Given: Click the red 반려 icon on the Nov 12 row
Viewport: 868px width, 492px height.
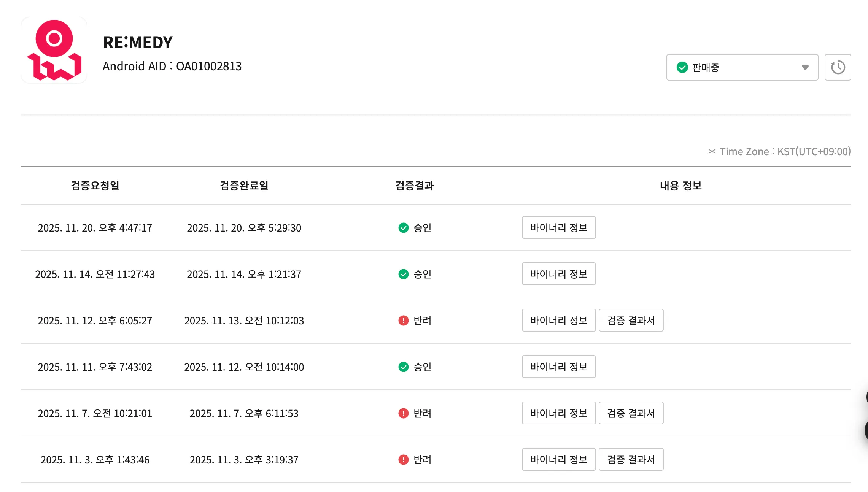Looking at the screenshot, I should pyautogui.click(x=403, y=321).
